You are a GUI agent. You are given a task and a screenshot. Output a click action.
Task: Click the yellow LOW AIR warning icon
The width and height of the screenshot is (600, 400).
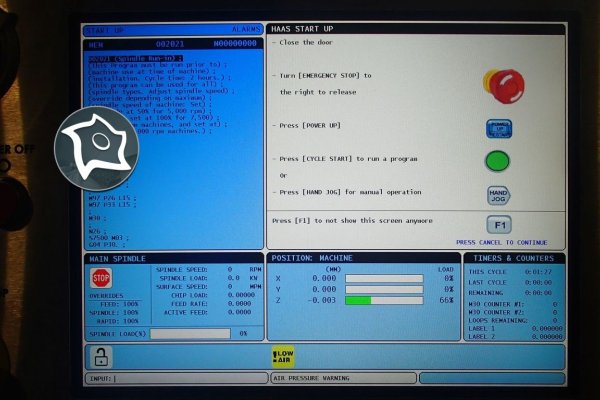click(x=283, y=357)
